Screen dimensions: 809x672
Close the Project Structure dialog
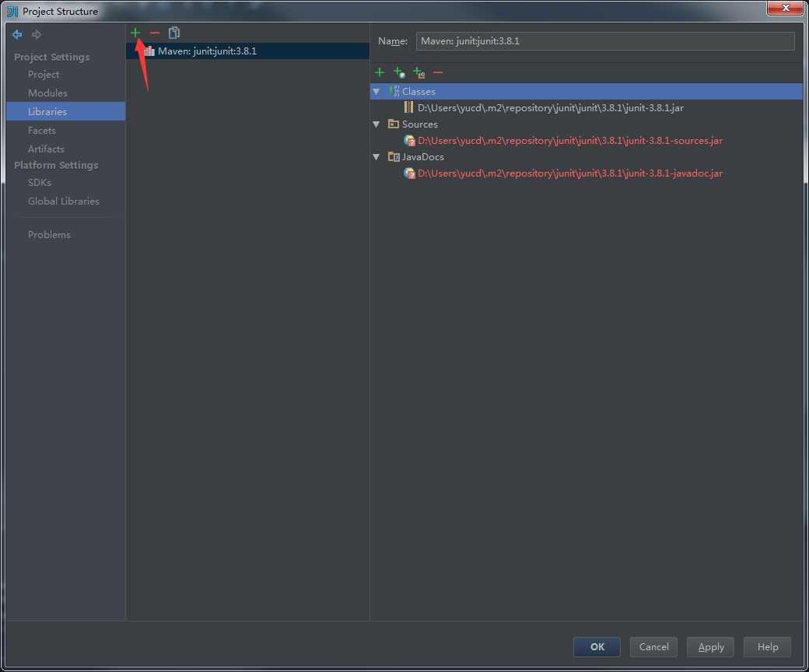coord(785,8)
